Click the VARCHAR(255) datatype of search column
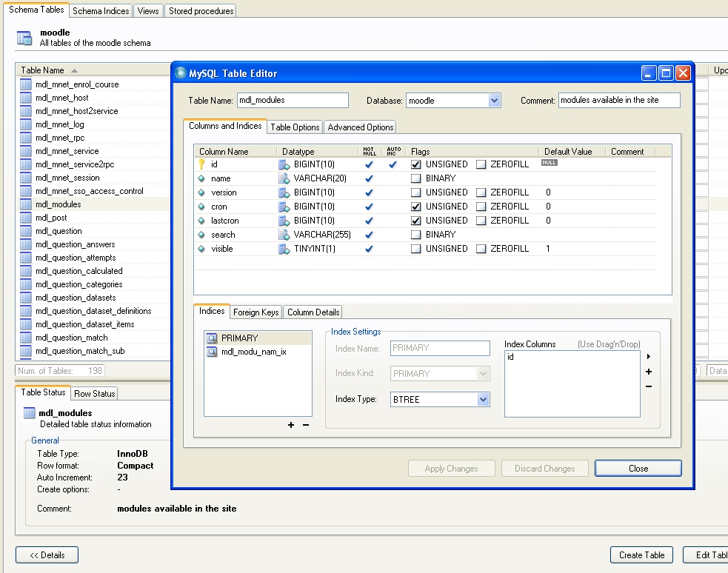Viewport: 728px width, 573px height. [321, 235]
